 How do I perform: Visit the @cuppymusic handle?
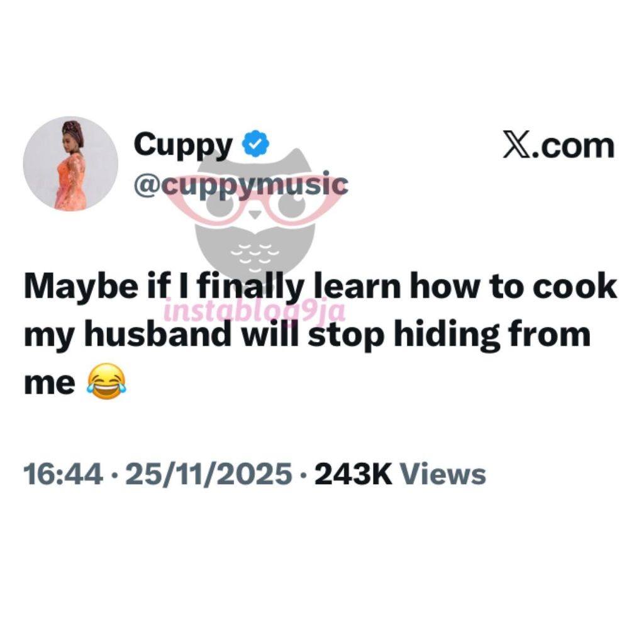click(241, 186)
